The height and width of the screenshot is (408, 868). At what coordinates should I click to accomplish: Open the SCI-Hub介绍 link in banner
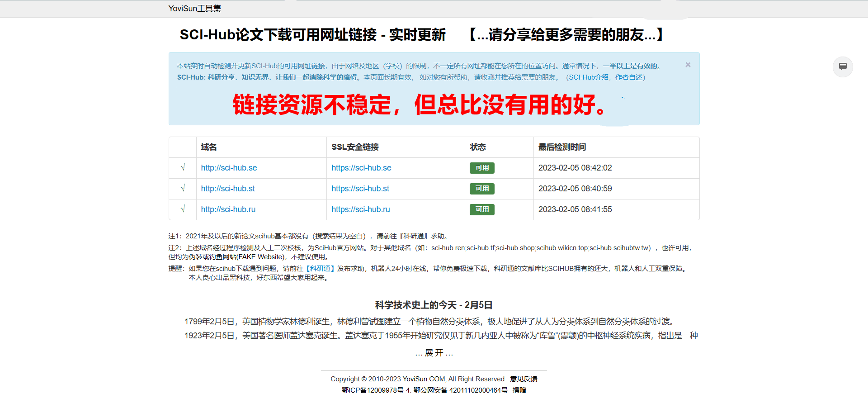click(x=588, y=77)
